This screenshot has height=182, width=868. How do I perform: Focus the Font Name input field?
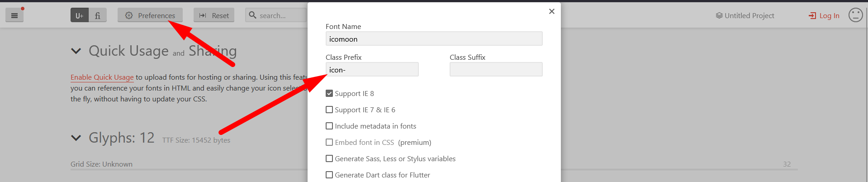click(434, 39)
